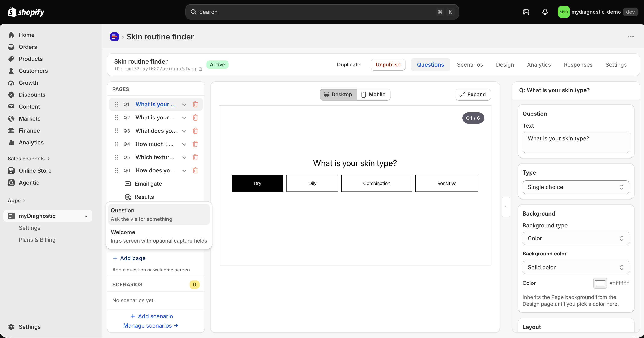Click the myDiagnostic app icon in breadcrumb

tap(114, 37)
